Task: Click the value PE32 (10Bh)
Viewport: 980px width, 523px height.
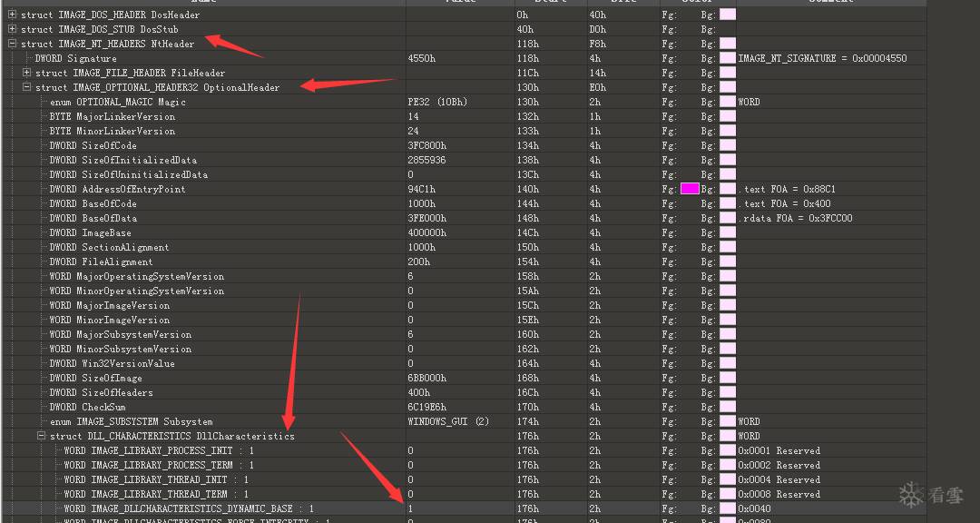Action: [437, 102]
